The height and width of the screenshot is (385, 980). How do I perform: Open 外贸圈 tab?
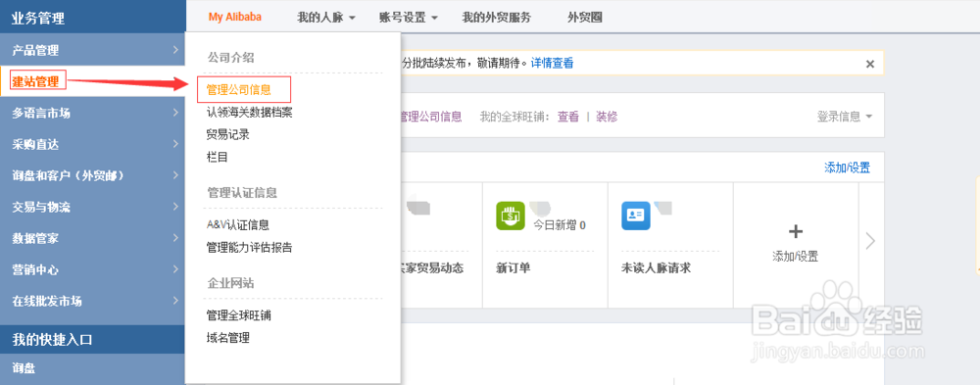pyautogui.click(x=585, y=18)
